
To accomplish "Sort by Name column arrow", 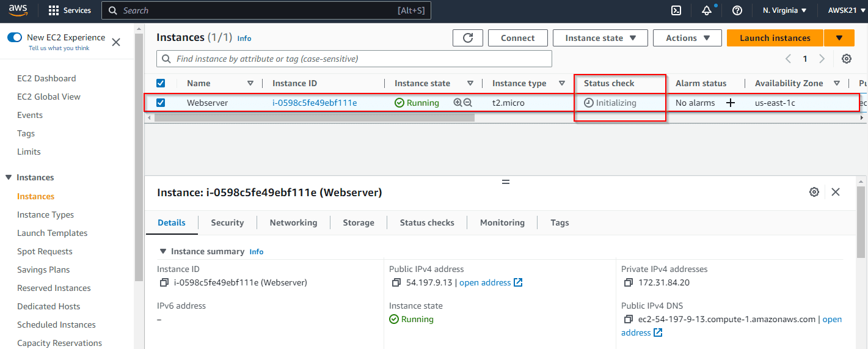I will coord(250,83).
